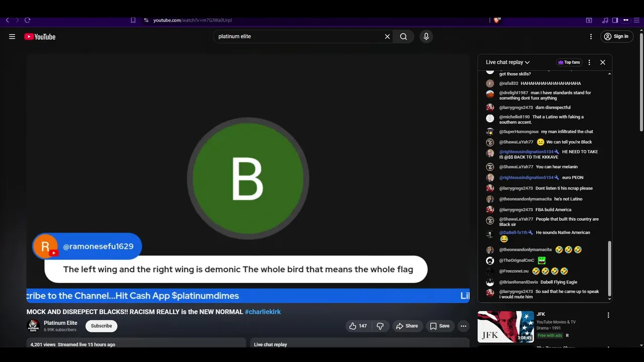
Task: Open the browser media music note icon
Action: pos(605,20)
